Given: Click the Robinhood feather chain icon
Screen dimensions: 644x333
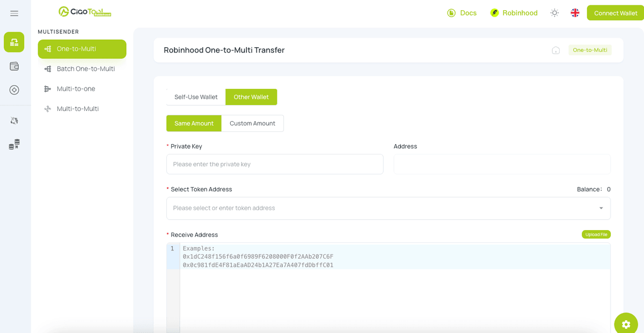Looking at the screenshot, I should tap(495, 13).
